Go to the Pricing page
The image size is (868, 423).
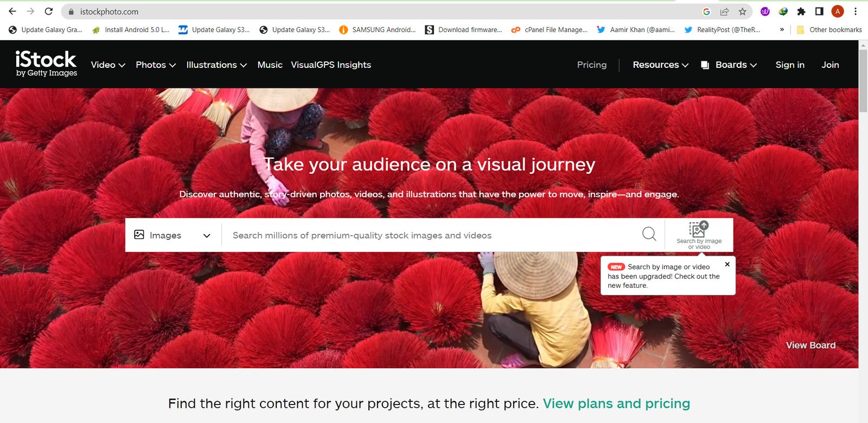pyautogui.click(x=592, y=65)
